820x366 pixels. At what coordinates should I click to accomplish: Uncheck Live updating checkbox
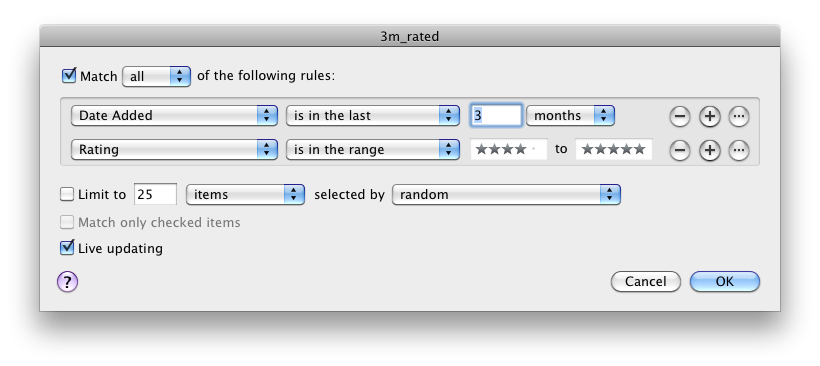pos(67,247)
